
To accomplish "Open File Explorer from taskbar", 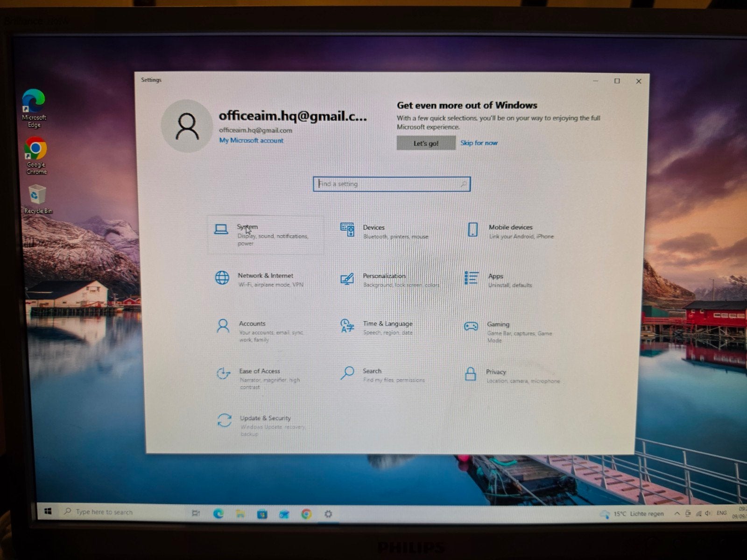I will (240, 514).
